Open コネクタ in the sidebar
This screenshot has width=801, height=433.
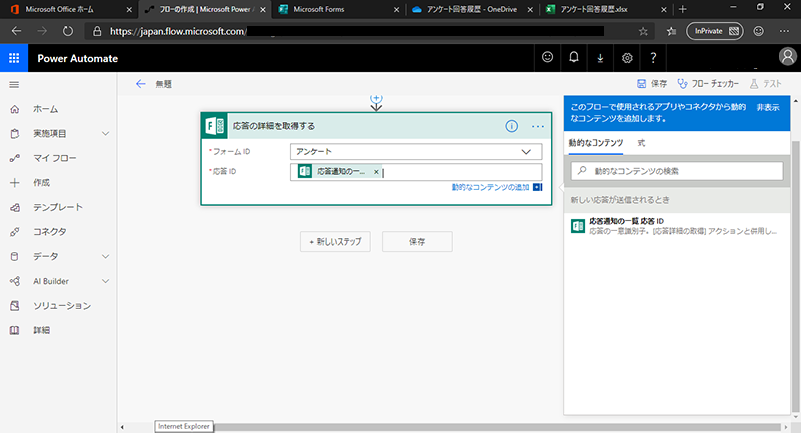[x=50, y=232]
